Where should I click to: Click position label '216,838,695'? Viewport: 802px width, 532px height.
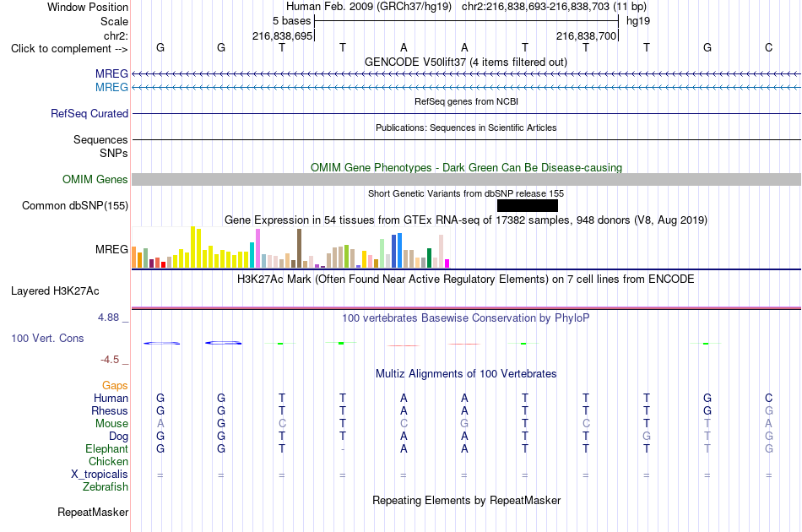(x=282, y=35)
